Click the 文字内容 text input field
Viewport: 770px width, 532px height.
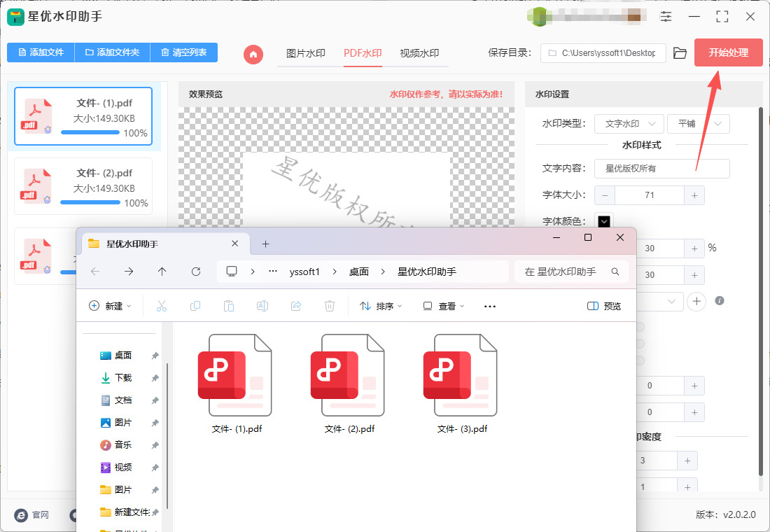click(x=661, y=169)
